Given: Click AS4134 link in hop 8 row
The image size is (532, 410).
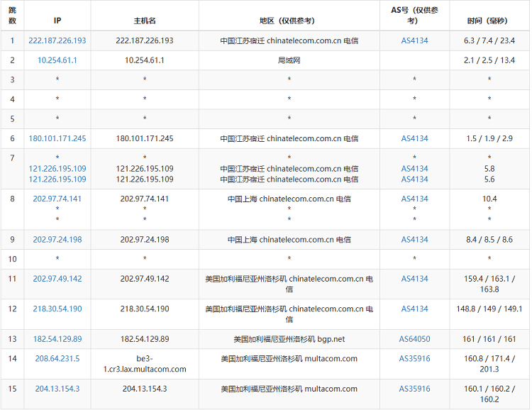Looking at the screenshot, I should (x=415, y=199).
